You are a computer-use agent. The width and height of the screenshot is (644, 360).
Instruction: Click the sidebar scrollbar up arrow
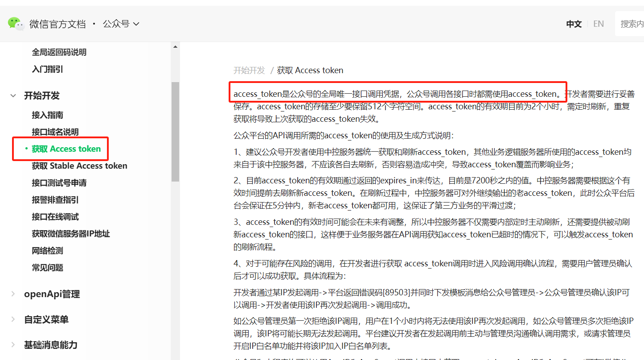(175, 47)
